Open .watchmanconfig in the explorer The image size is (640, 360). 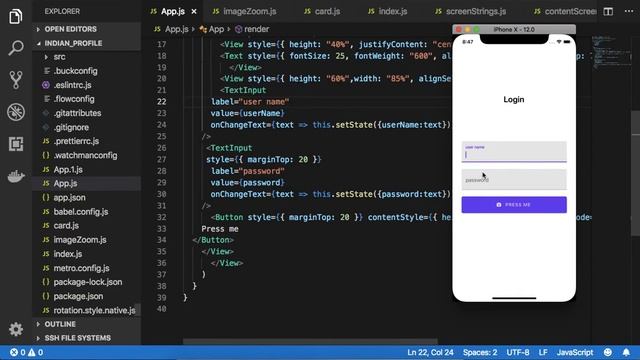tap(85, 155)
